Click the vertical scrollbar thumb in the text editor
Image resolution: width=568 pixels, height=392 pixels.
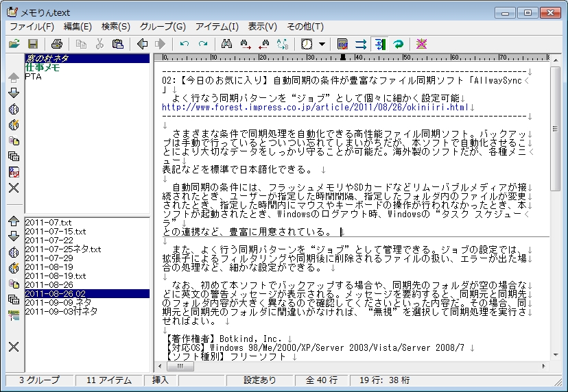pyautogui.click(x=556, y=128)
